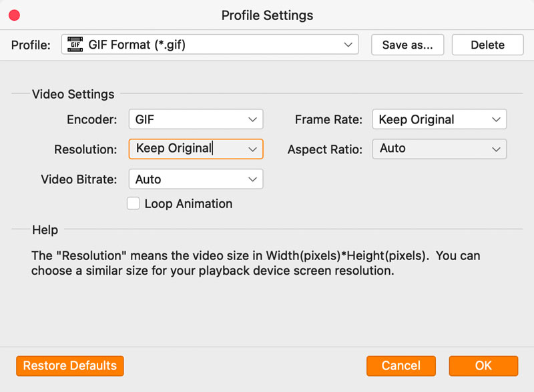Screen dimensions: 534x392
Task: Open the Encoder dropdown arrow
Action: tap(252, 120)
